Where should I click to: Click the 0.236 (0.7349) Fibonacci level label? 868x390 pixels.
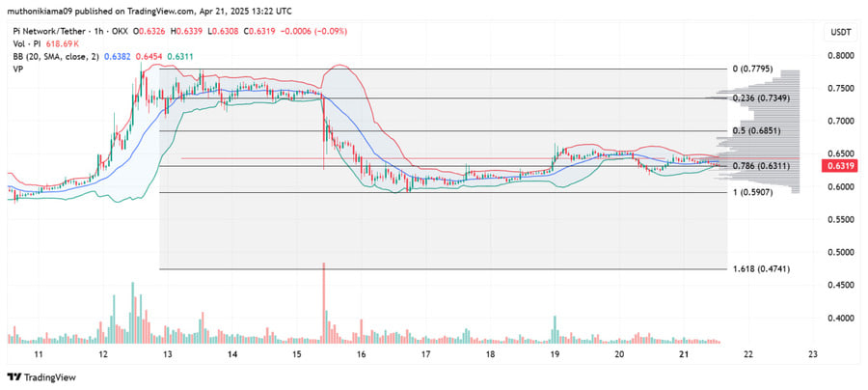(761, 98)
